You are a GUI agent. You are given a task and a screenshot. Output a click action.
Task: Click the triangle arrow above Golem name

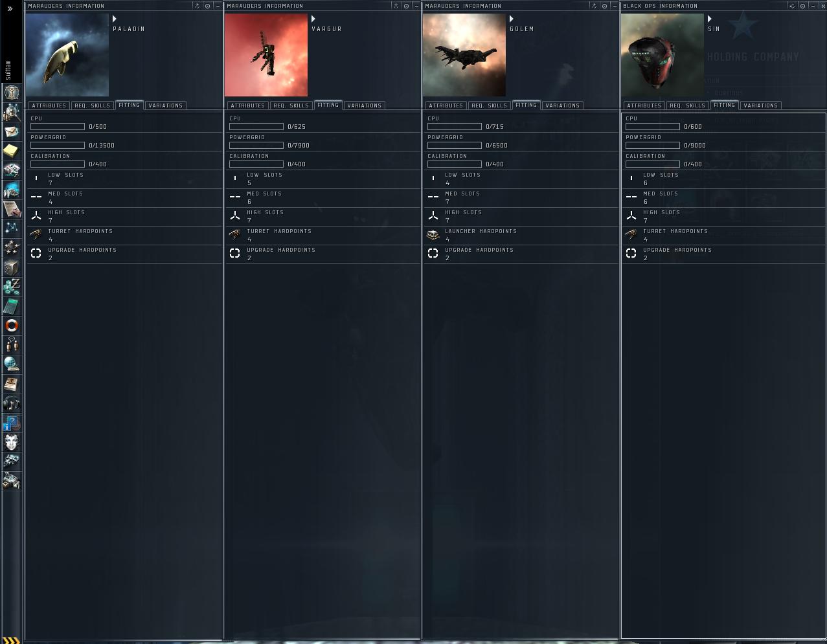[512, 19]
